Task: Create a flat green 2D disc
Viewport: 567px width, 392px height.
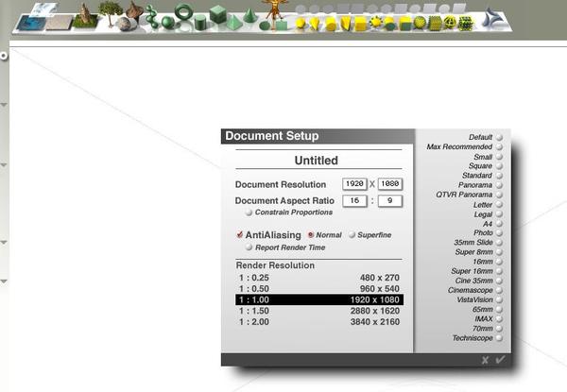Action: [x=265, y=26]
